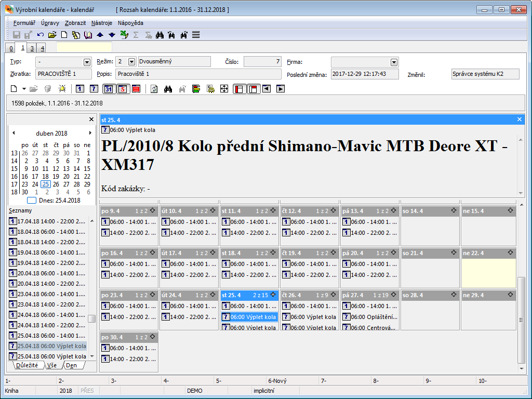Select the 06:00 Opláštění item on pá 27. 4
The image size is (532, 399).
[370, 317]
